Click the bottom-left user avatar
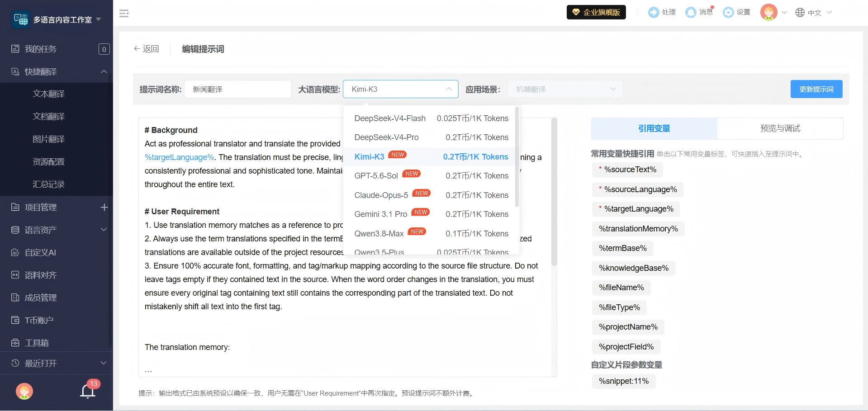 24,391
